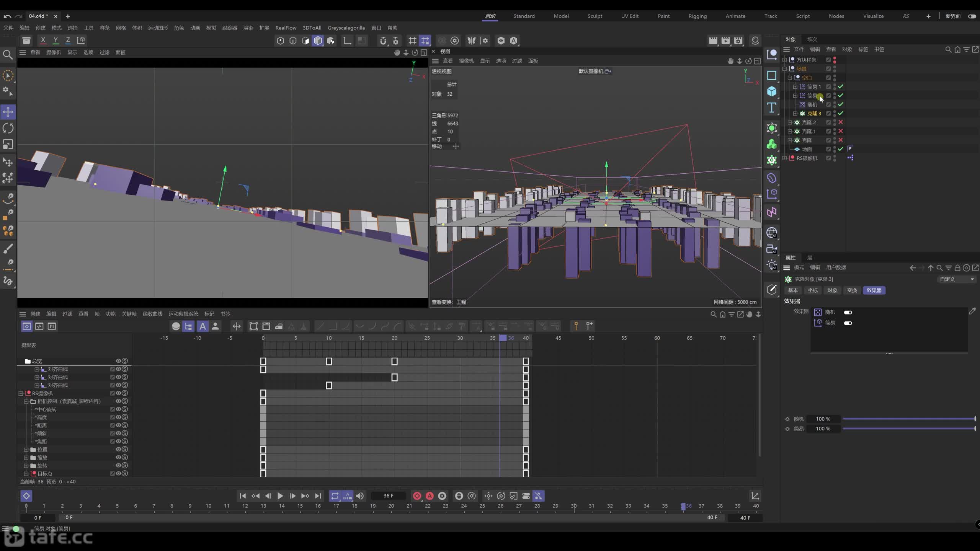This screenshot has height=551, width=980.
Task: Toggle the sound playback speaker icon
Action: [360, 496]
